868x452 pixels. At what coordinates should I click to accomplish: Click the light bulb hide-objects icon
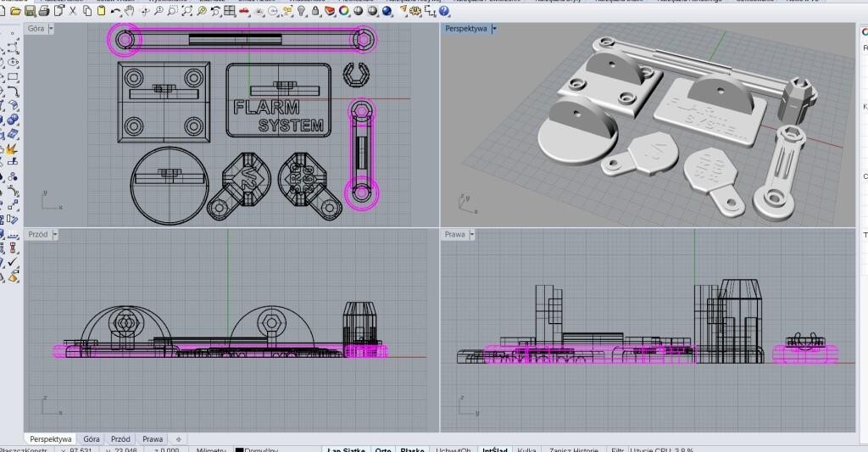tap(302, 10)
